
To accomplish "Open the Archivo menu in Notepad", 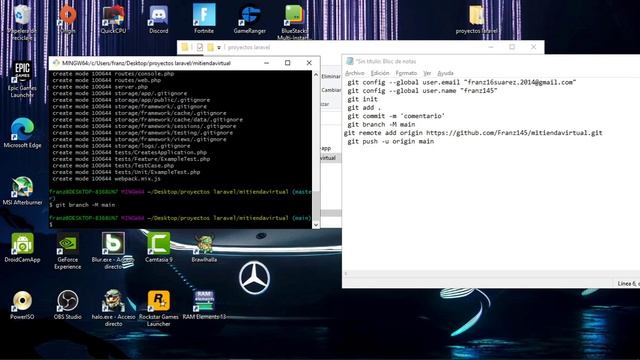I will click(354, 73).
